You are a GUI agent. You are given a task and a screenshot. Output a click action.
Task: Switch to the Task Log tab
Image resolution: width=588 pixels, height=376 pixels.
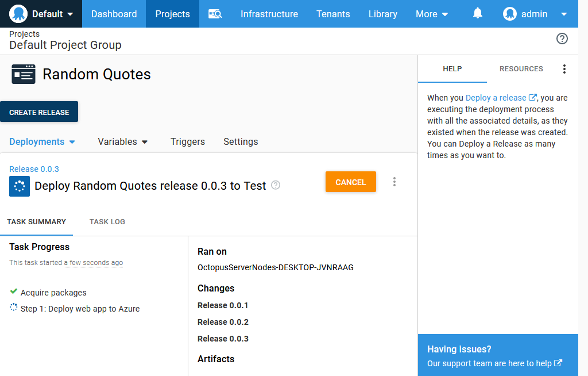pyautogui.click(x=107, y=221)
